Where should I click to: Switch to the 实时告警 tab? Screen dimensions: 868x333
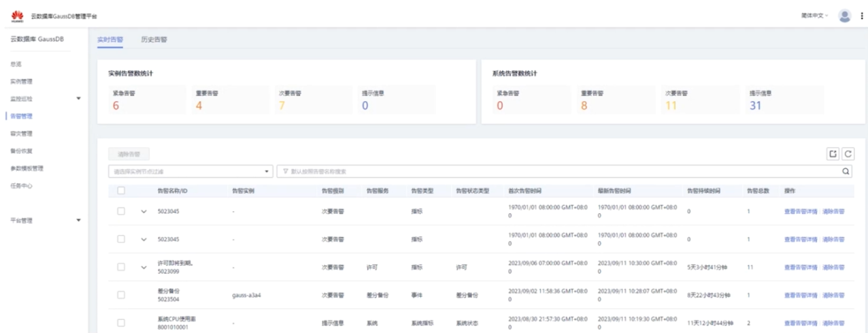tap(111, 39)
